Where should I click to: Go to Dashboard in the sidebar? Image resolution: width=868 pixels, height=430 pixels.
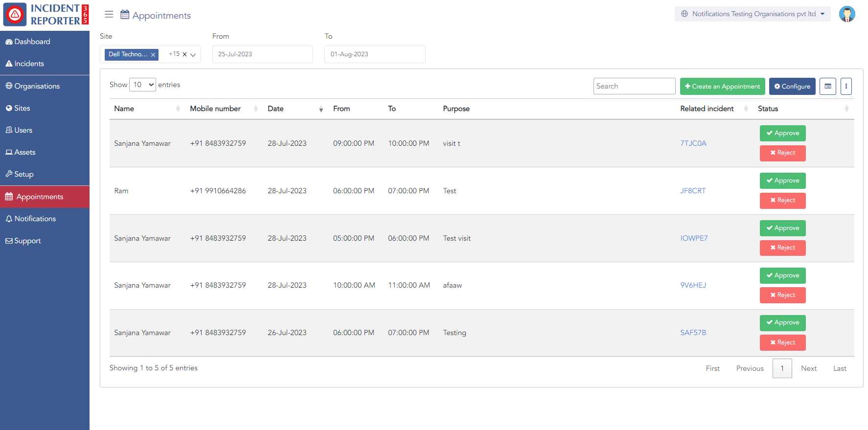coord(32,42)
